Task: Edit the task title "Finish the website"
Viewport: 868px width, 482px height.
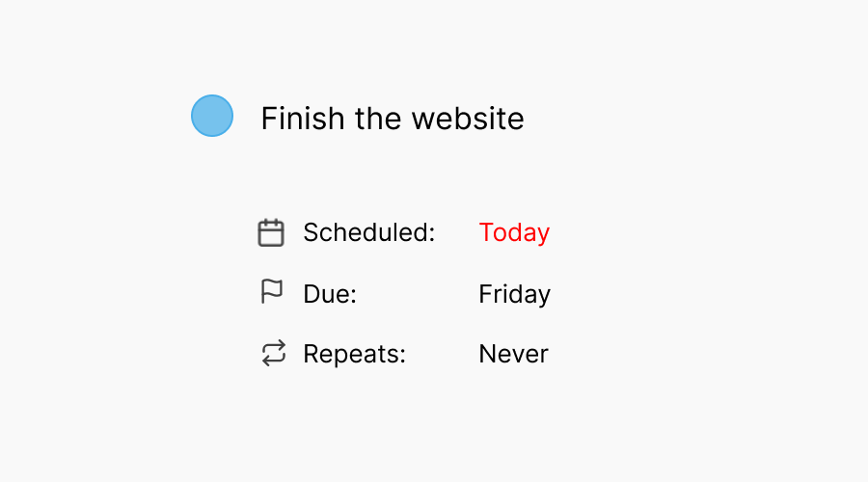Action: pos(392,119)
